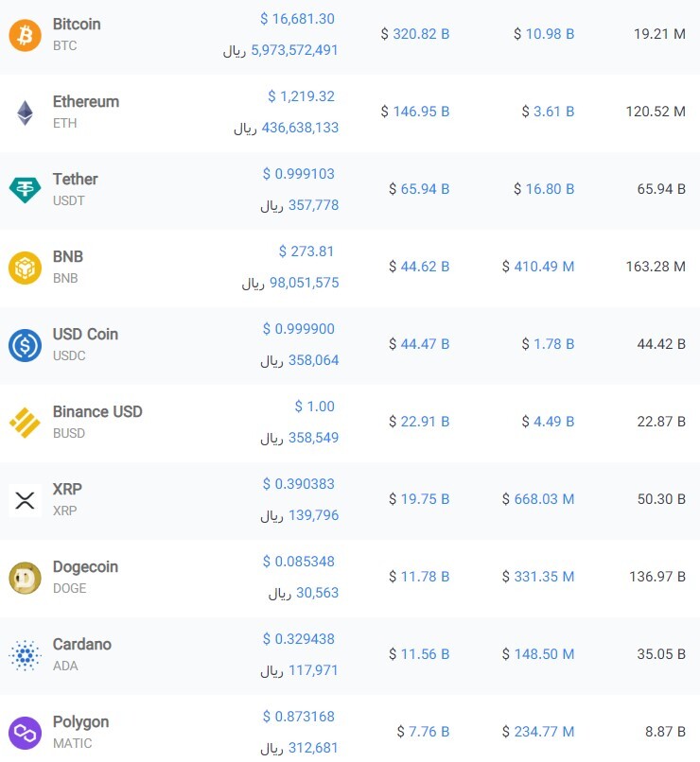Click Polygon's $ 7.76 B market cap
Viewport: 700px width, 762px height.
point(419,732)
